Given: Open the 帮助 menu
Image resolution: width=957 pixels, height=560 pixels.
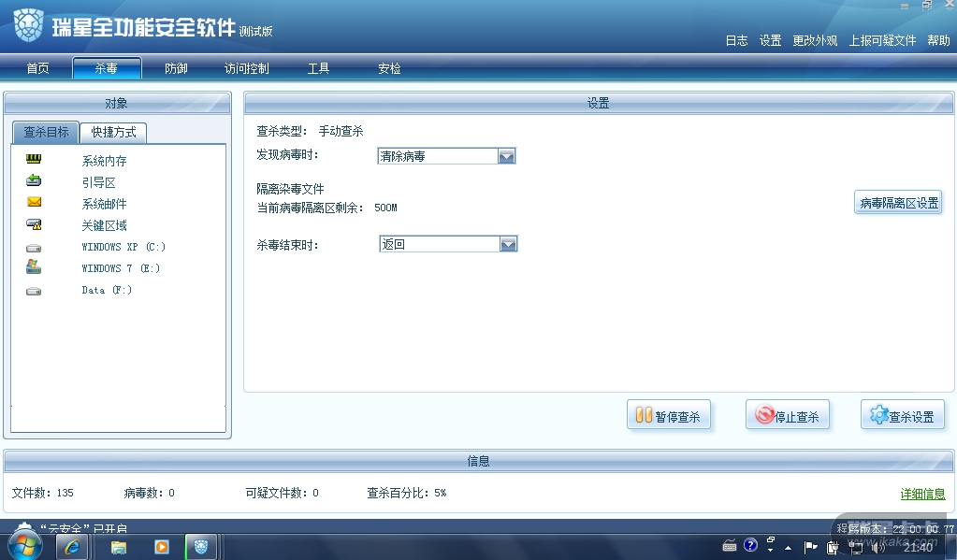Looking at the screenshot, I should pyautogui.click(x=938, y=40).
